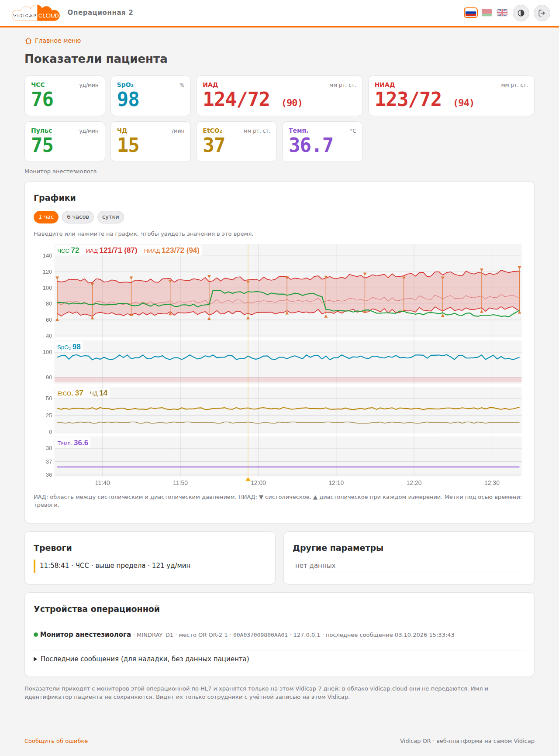Click the Темп. 36.7 card
This screenshot has height=756, width=559.
(x=322, y=142)
